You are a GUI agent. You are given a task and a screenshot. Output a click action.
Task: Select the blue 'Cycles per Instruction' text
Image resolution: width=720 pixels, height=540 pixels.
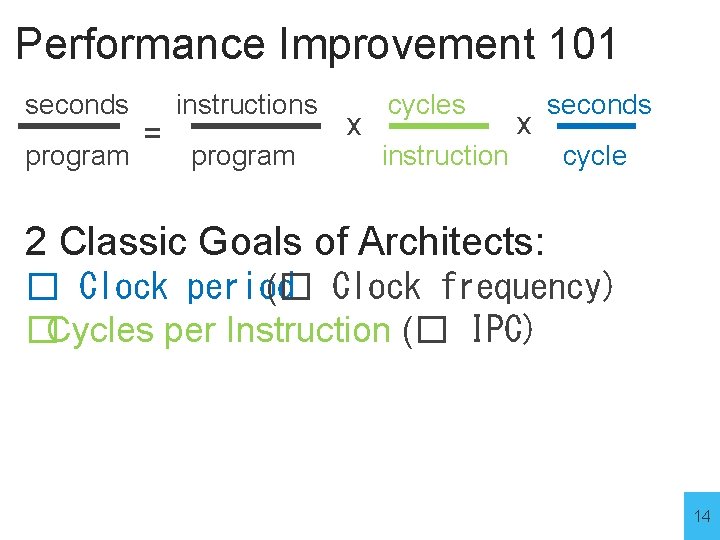(218, 330)
